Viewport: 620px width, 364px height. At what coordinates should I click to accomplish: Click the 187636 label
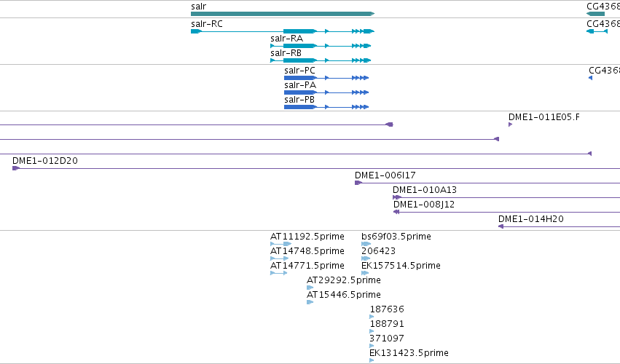click(x=387, y=309)
